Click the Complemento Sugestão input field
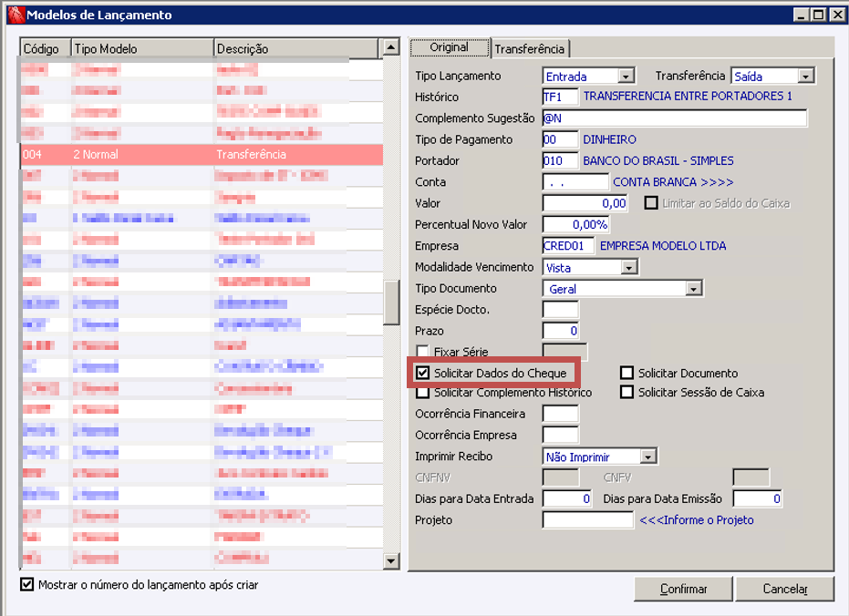 (x=675, y=118)
